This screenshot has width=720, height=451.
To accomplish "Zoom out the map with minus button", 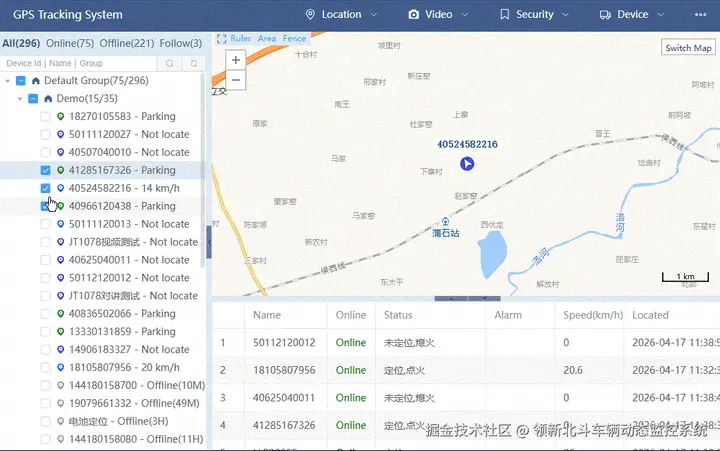I will point(236,80).
